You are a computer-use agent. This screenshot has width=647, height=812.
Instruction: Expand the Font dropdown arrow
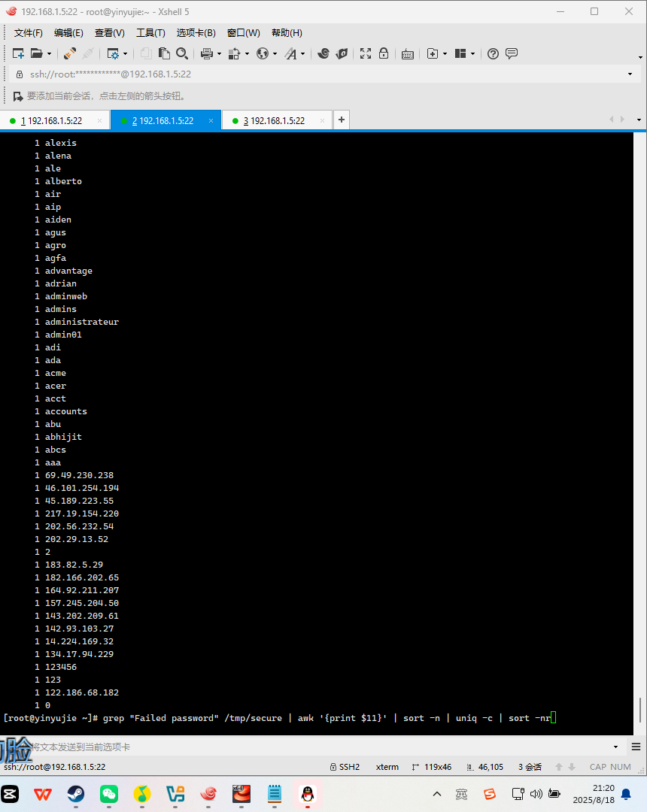pos(303,54)
